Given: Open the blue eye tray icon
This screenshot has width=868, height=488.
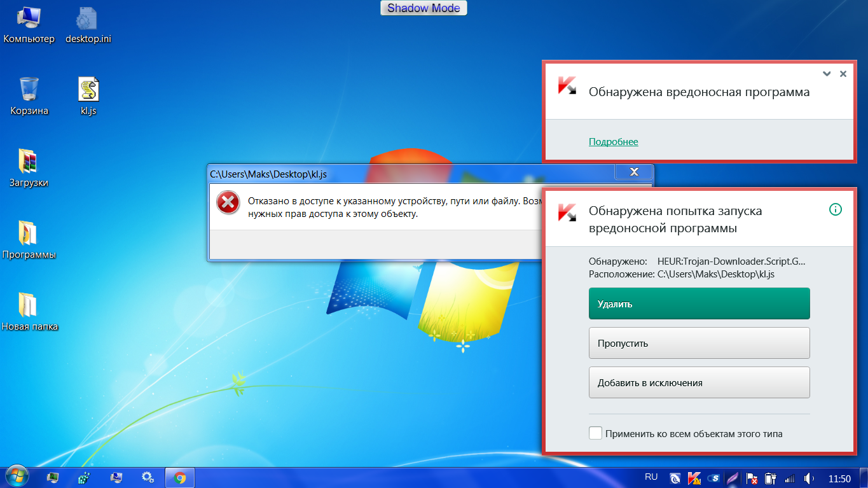Looking at the screenshot, I should point(676,478).
